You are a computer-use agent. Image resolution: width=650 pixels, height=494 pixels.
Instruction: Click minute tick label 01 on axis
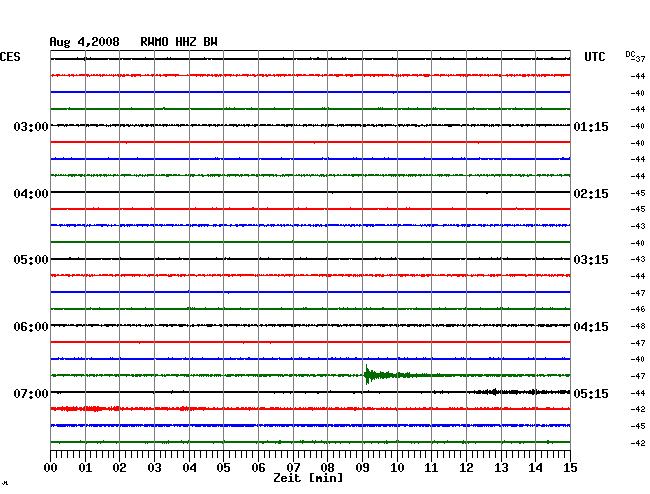(85, 467)
